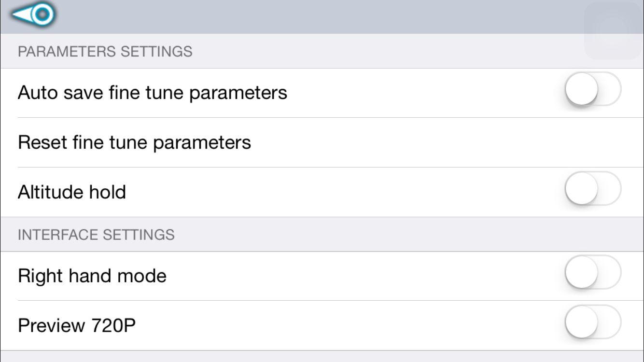Click the PARAMETERS SETTINGS section header

[105, 51]
